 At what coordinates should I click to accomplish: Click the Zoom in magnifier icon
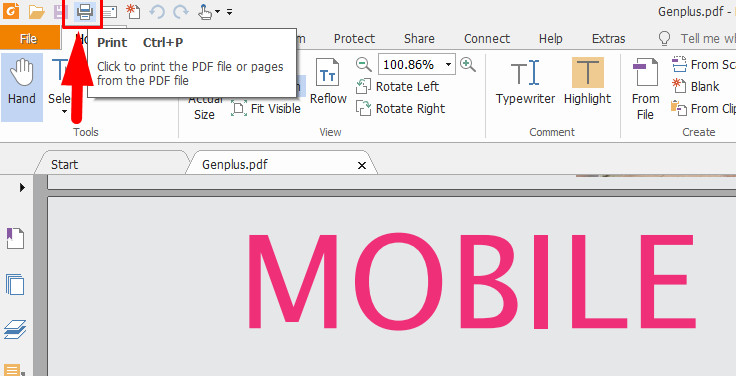click(x=468, y=64)
